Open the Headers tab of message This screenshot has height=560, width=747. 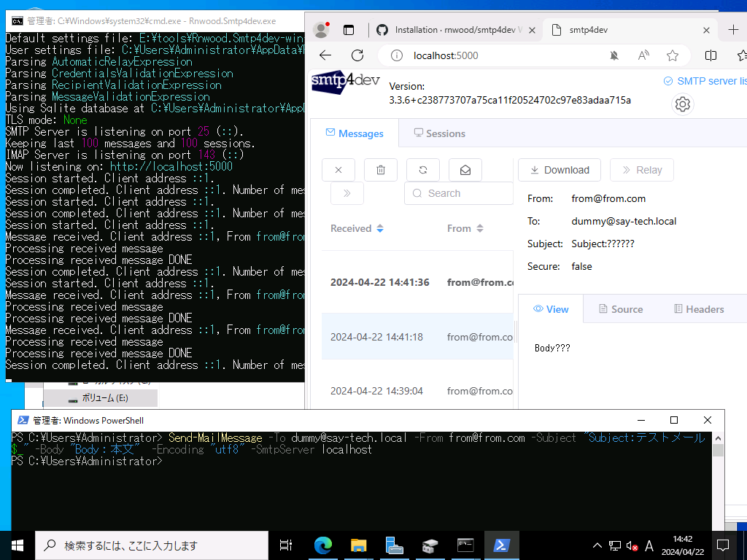click(x=699, y=309)
